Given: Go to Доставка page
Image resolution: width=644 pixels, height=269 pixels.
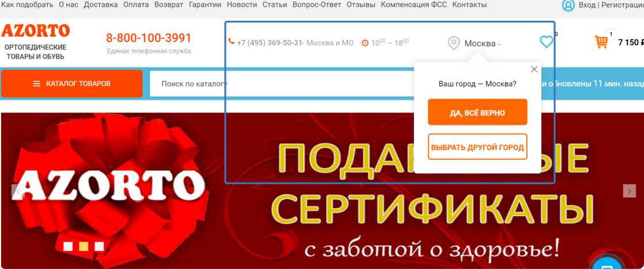Looking at the screenshot, I should click(x=101, y=5).
